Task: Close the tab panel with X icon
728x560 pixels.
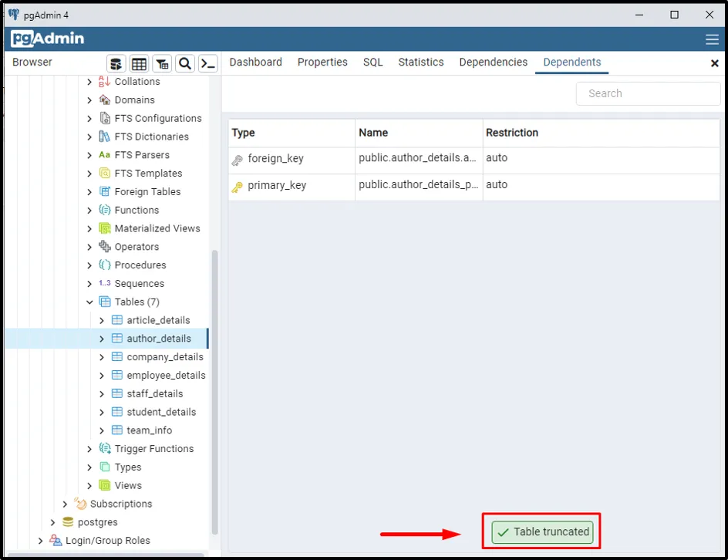Action: (714, 63)
